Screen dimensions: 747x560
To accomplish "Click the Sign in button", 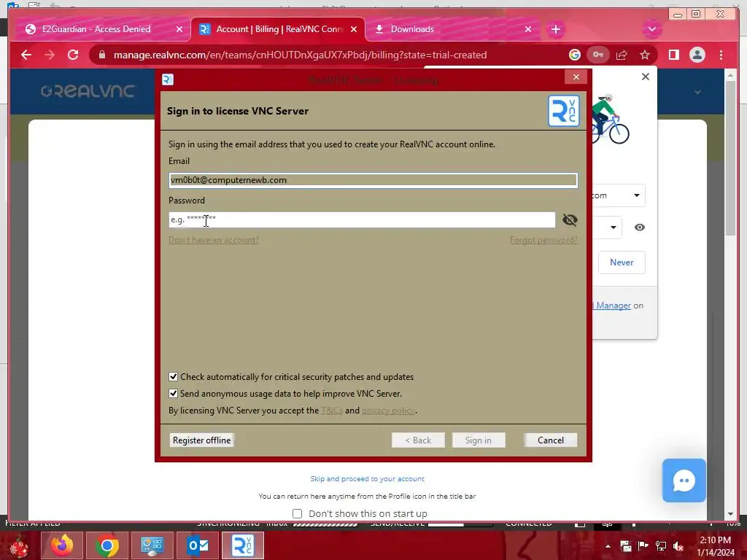I will coord(479,440).
